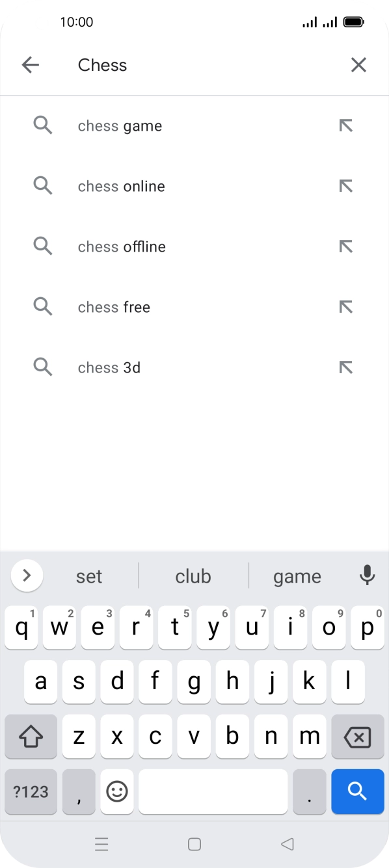Clear the search field using the X icon

click(358, 65)
